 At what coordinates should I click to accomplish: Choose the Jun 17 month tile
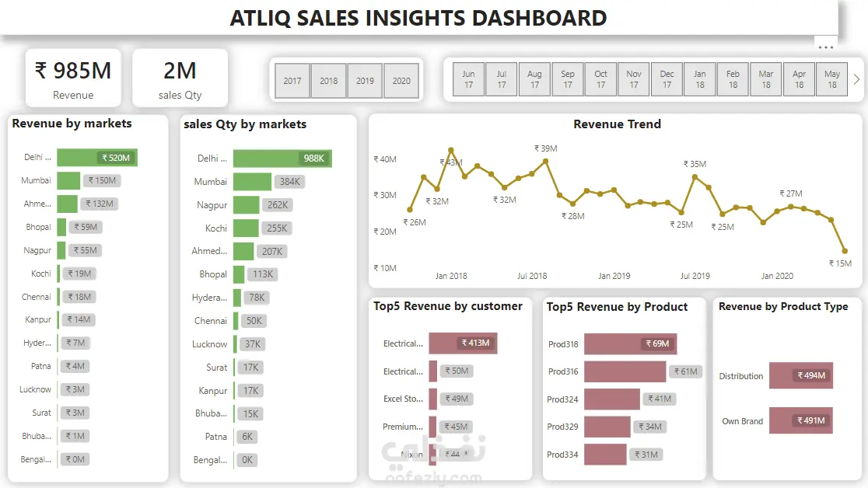pyautogui.click(x=468, y=80)
